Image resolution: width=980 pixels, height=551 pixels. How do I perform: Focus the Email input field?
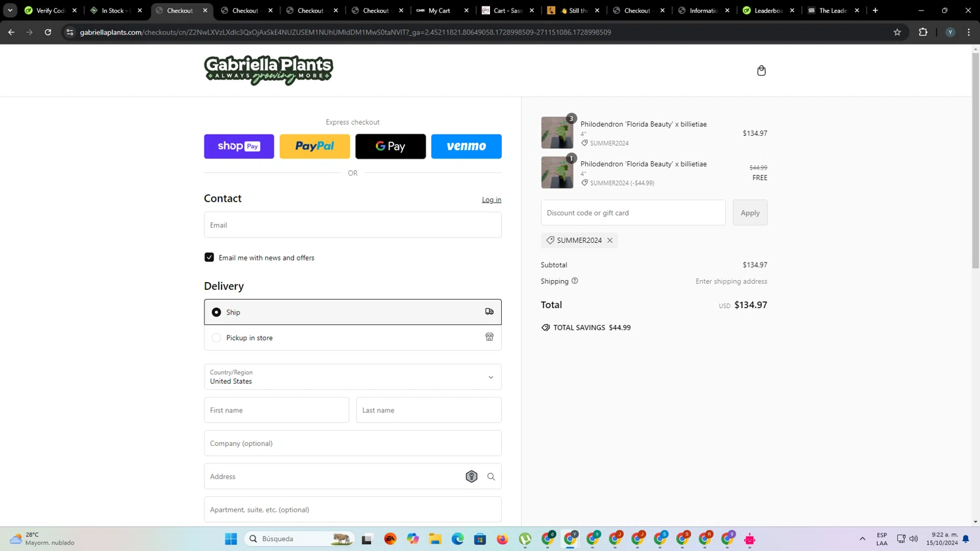(x=353, y=225)
